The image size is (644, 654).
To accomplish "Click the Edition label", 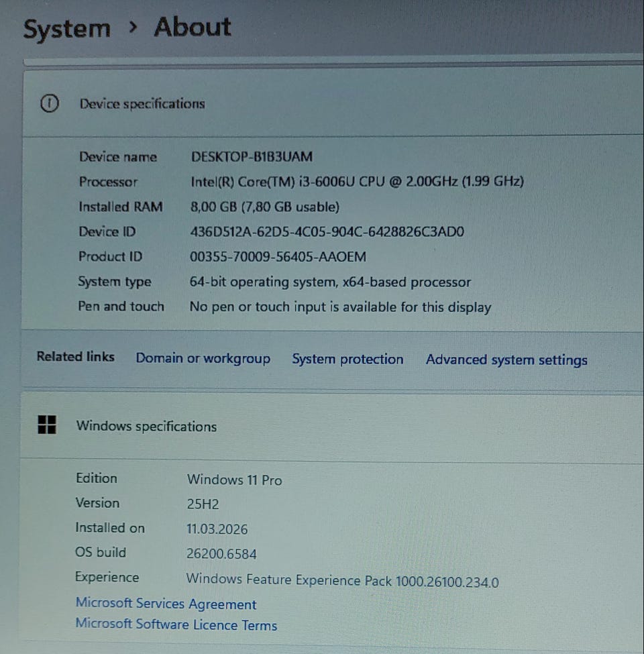I will coord(97,478).
